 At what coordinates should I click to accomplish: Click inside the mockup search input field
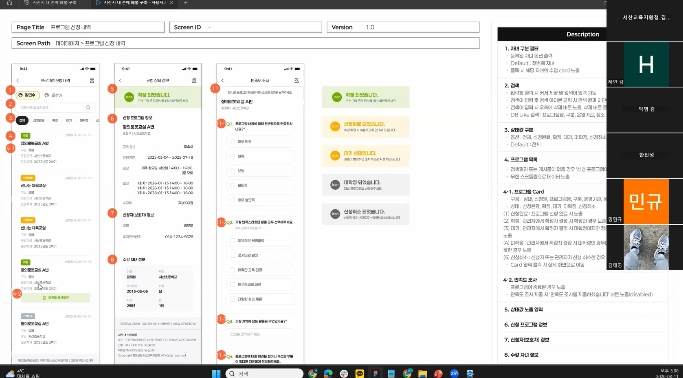pyautogui.click(x=56, y=107)
